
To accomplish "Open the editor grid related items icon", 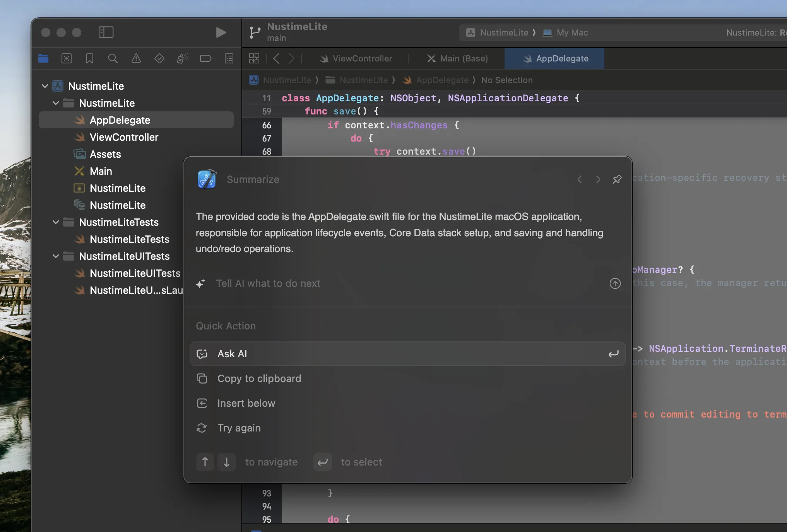I will click(x=254, y=59).
